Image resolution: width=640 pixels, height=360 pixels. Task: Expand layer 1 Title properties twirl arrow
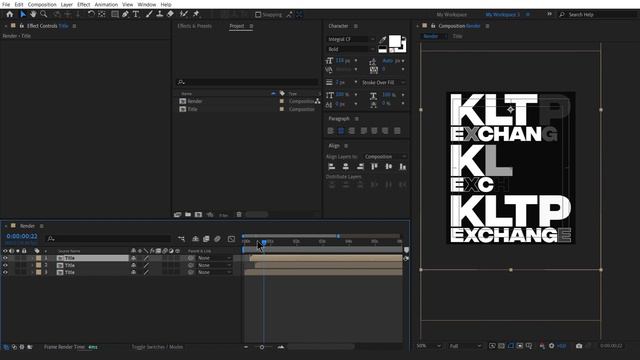[x=33, y=258]
